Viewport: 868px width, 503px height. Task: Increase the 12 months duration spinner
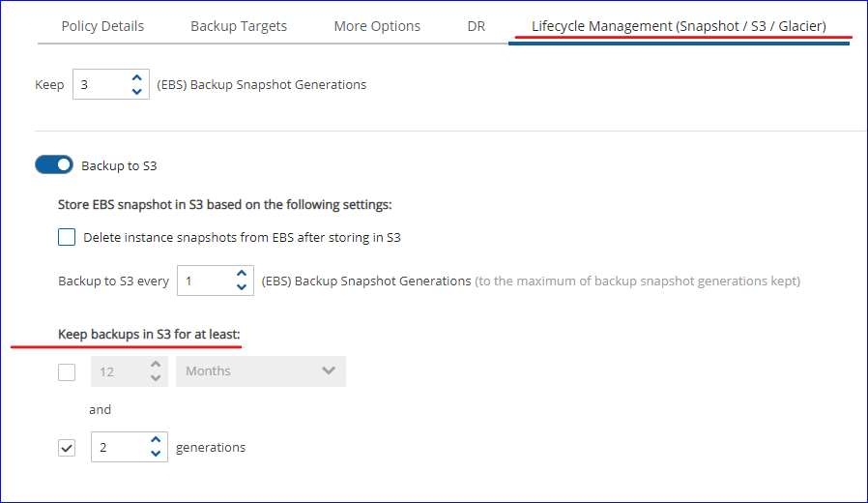(x=155, y=365)
